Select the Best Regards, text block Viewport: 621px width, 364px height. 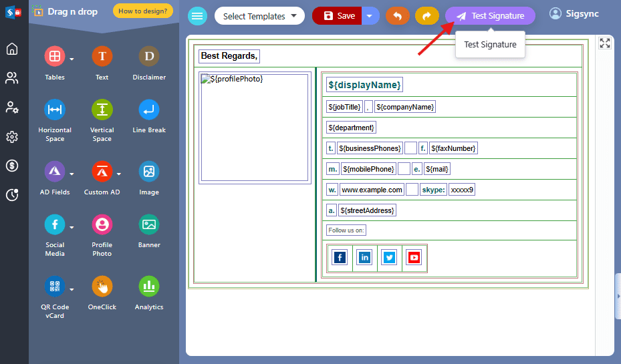click(229, 56)
